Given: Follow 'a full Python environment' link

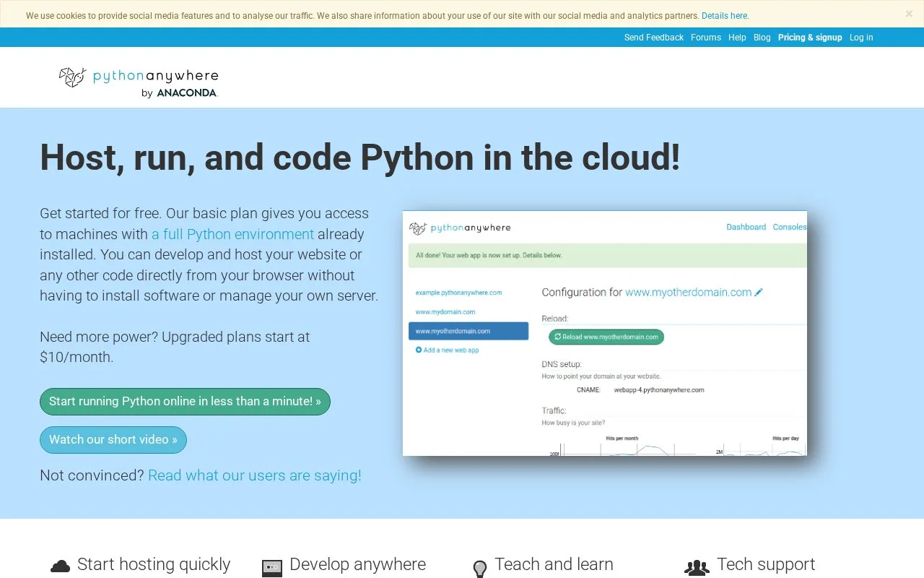Looking at the screenshot, I should point(232,234).
